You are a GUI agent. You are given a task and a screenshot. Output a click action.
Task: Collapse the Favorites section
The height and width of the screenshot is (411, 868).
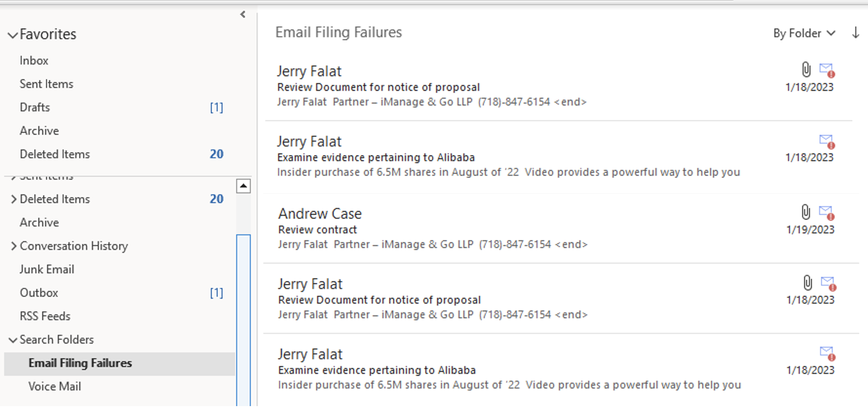pyautogui.click(x=13, y=35)
